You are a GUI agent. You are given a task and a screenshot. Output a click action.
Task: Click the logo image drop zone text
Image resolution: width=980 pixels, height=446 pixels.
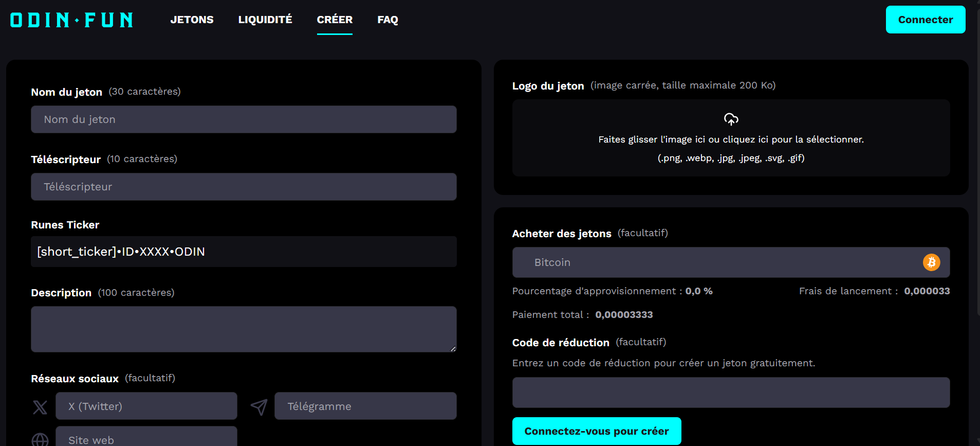(x=731, y=139)
